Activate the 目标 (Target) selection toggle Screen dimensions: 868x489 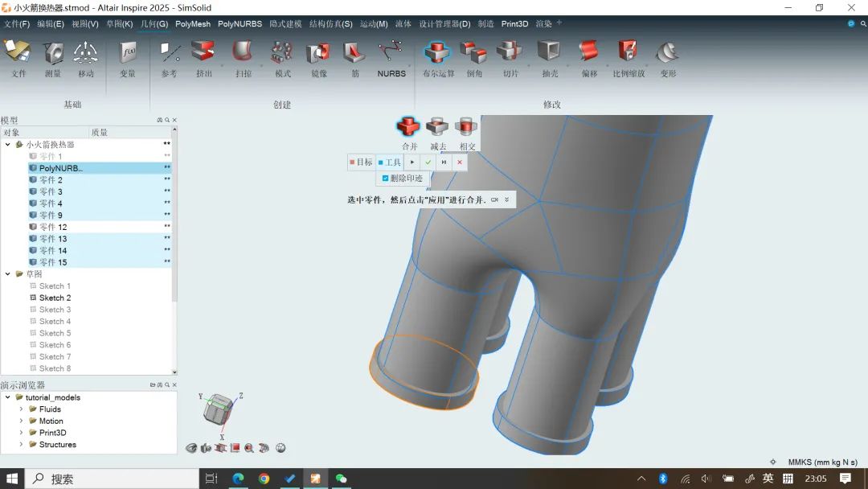(x=361, y=162)
